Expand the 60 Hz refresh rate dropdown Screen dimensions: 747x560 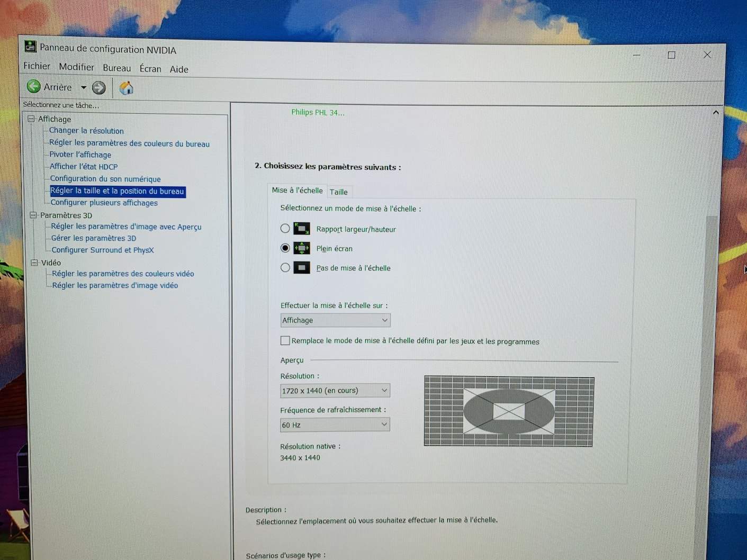(x=335, y=424)
